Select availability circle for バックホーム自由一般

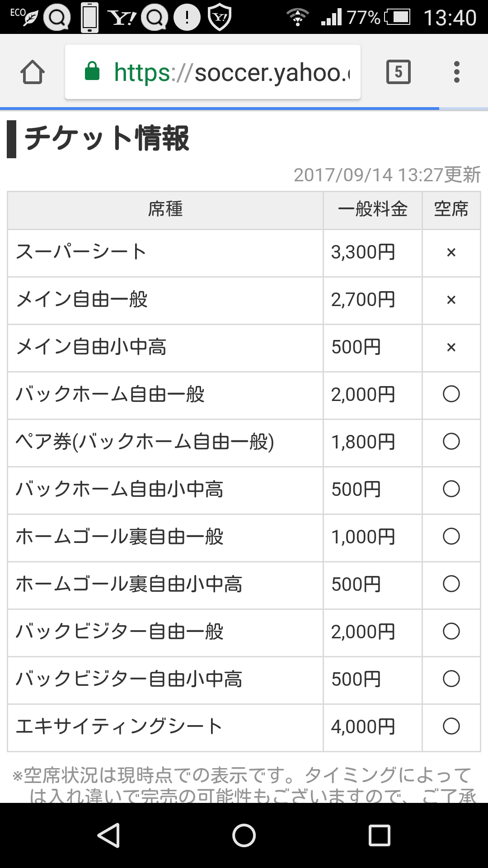tap(451, 394)
